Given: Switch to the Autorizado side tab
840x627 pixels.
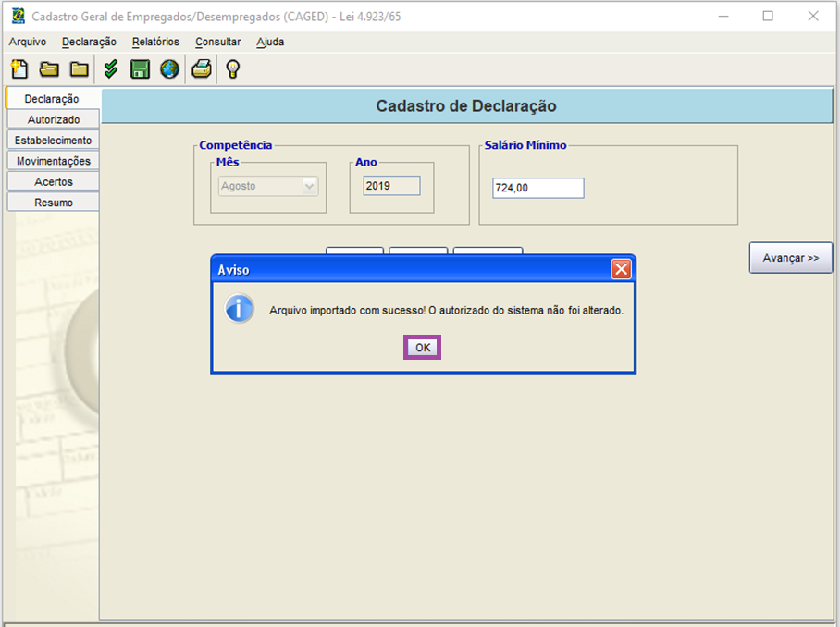Looking at the screenshot, I should click(53, 119).
